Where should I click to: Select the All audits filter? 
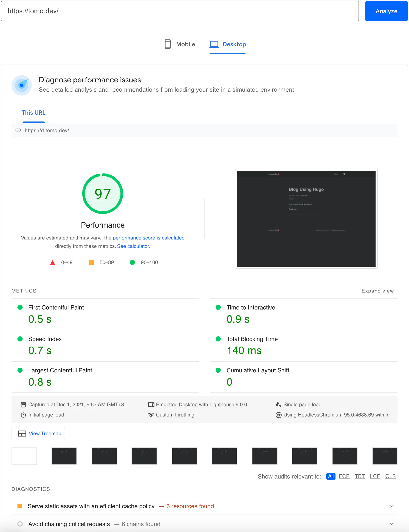[x=331, y=476]
